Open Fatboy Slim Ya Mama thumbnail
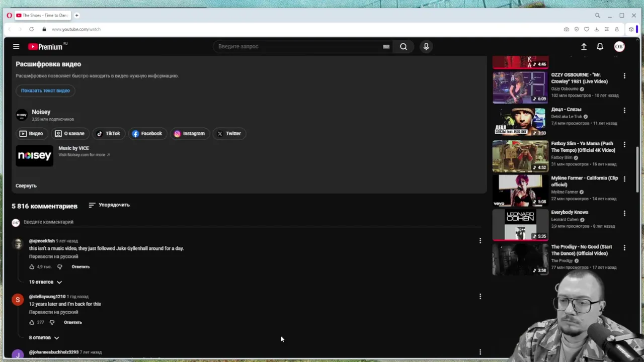Screen dimensions: 644x362 coord(520,156)
